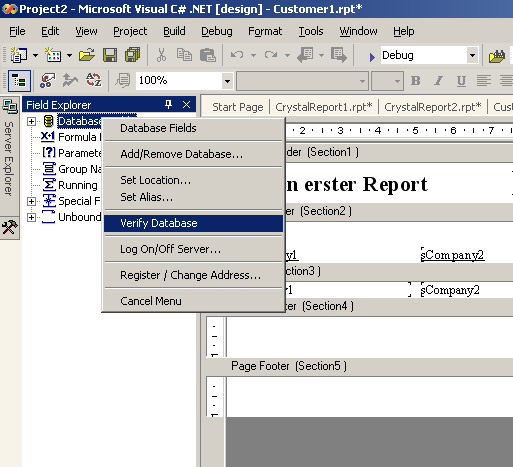Open the Tools menu

311,31
